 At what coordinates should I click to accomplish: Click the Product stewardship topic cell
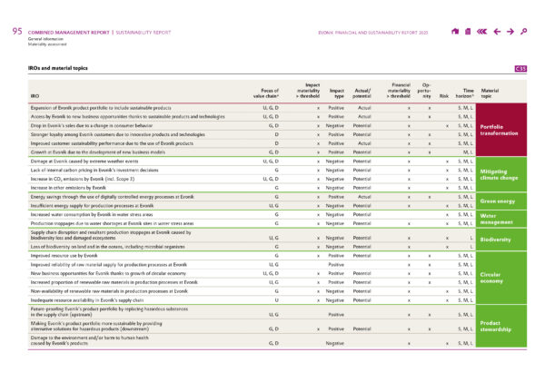(500, 327)
